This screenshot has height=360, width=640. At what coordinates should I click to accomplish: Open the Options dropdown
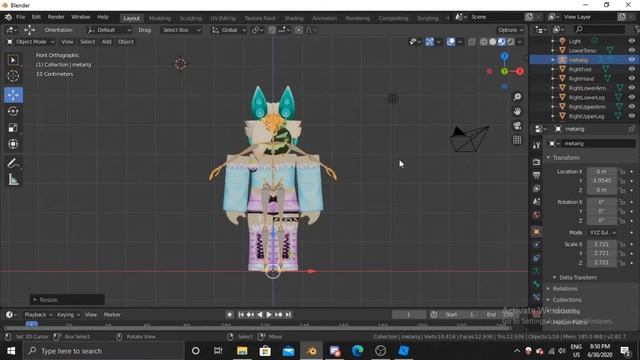coord(510,30)
